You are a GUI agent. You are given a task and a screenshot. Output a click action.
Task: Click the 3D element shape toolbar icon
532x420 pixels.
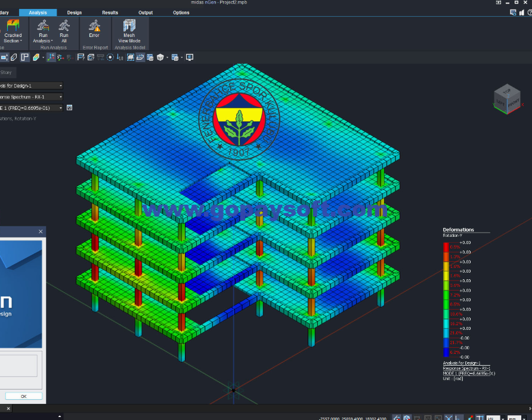(14, 57)
